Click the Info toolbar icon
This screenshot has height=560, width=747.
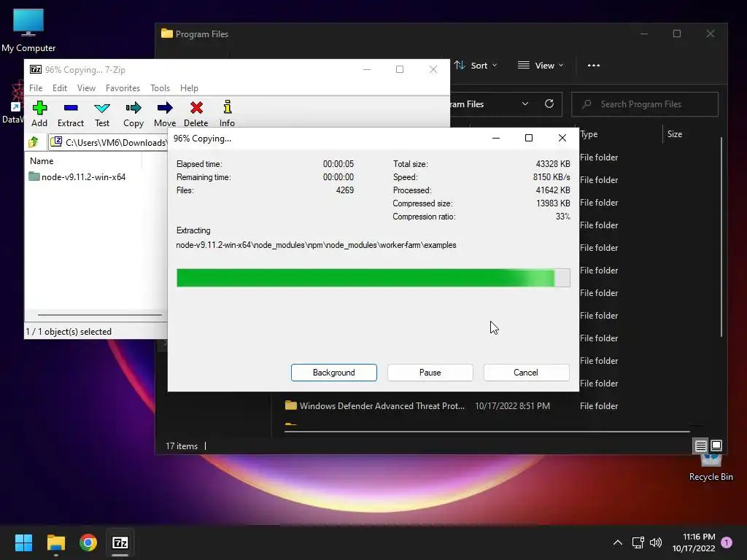pos(228,114)
